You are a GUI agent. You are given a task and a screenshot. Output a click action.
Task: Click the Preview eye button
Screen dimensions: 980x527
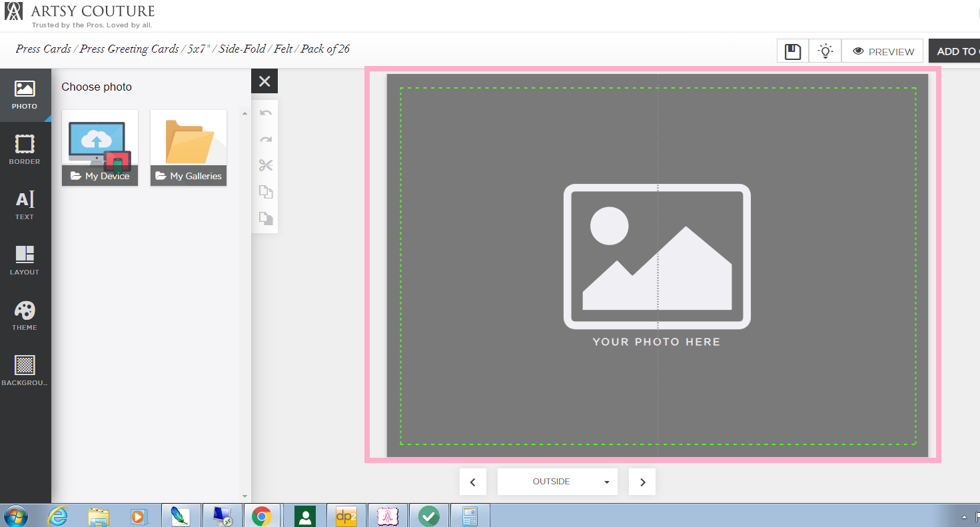883,51
